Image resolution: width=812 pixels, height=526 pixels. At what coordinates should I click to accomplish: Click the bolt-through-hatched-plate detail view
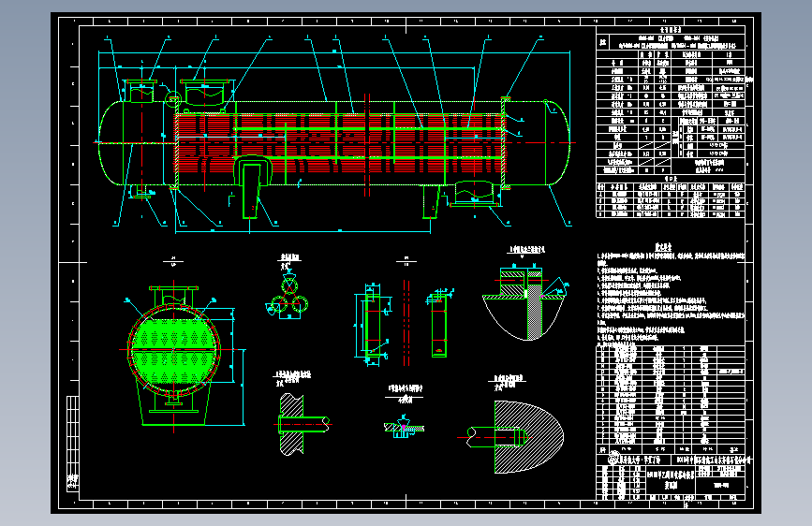303,423
